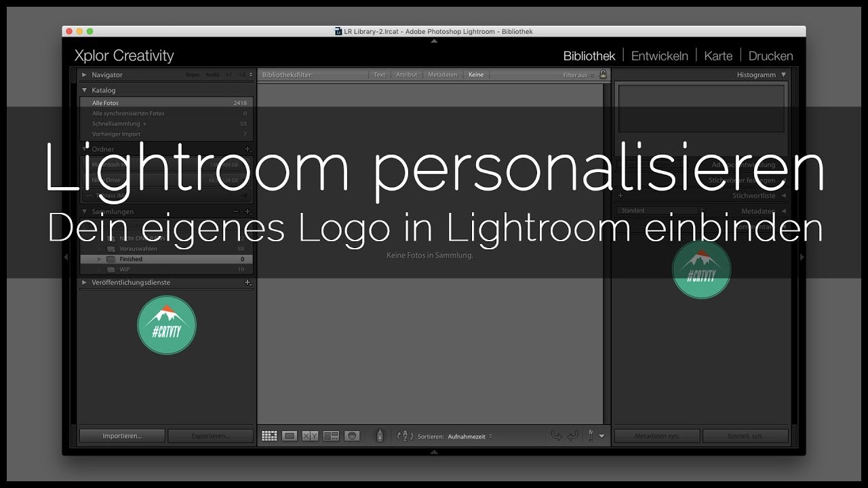The width and height of the screenshot is (868, 488).
Task: Select Alle Fotos in the catalog
Action: coord(166,103)
